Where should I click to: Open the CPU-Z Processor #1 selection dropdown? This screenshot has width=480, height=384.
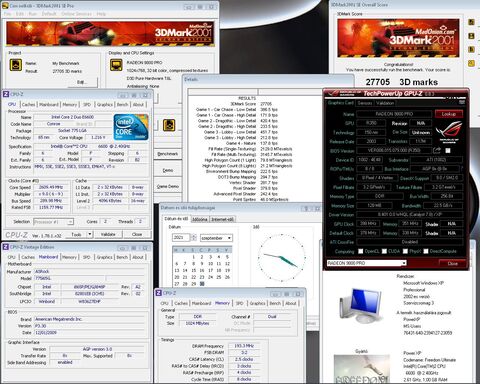[53, 222]
